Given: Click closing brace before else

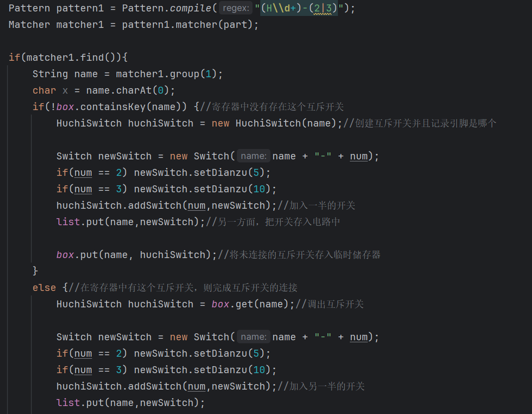Looking at the screenshot, I should [35, 271].
